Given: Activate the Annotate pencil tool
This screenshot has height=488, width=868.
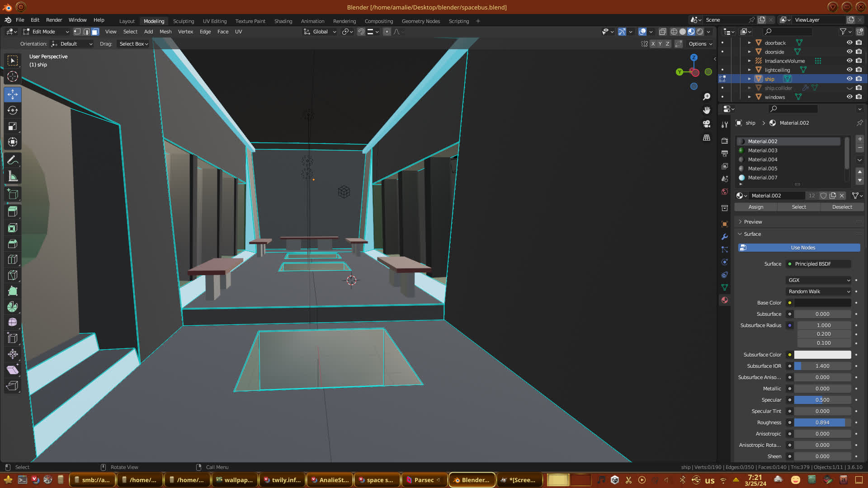Looking at the screenshot, I should [13, 160].
